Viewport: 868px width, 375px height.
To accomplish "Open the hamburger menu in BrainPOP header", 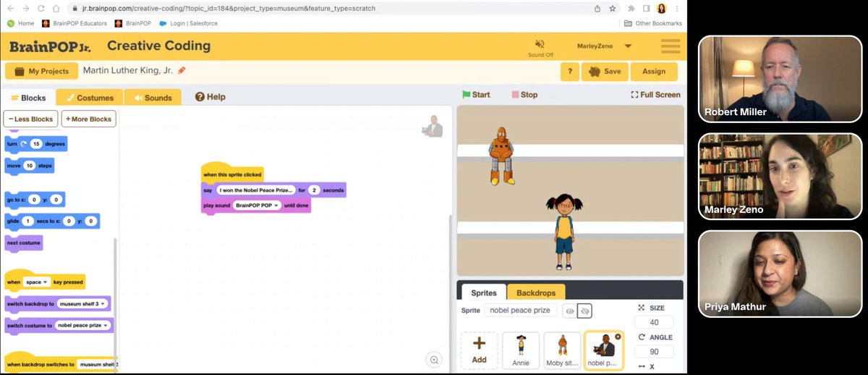I will (671, 46).
